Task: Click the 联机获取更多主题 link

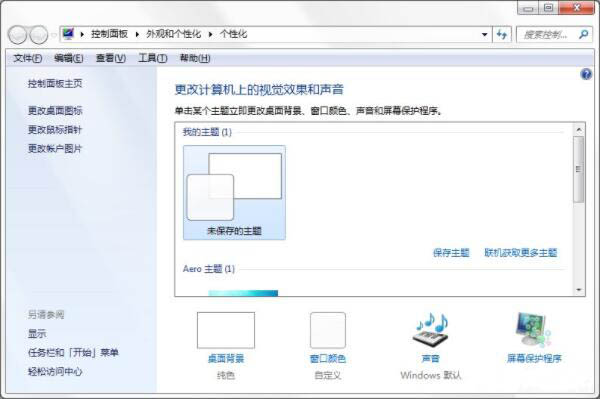Action: pos(521,252)
